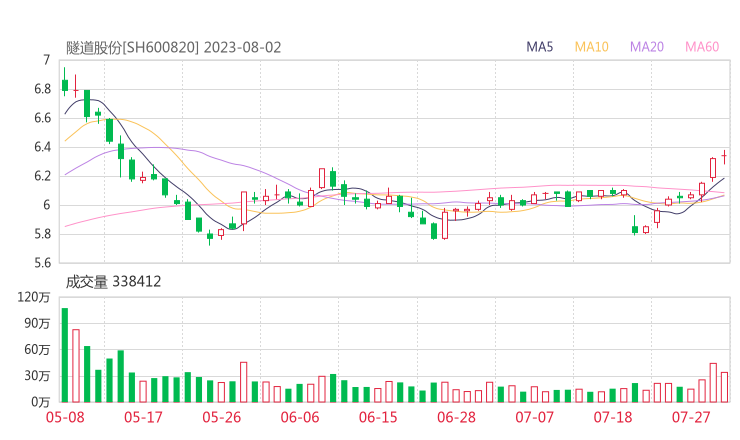
Task: Click the price axis label 6.2
Action: click(42, 176)
